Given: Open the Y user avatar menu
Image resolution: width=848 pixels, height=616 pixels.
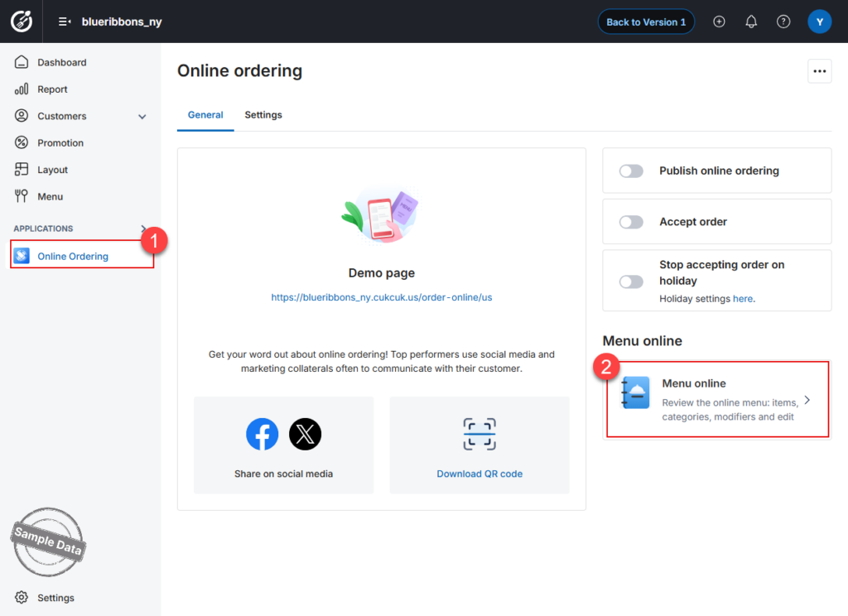Looking at the screenshot, I should (x=819, y=22).
